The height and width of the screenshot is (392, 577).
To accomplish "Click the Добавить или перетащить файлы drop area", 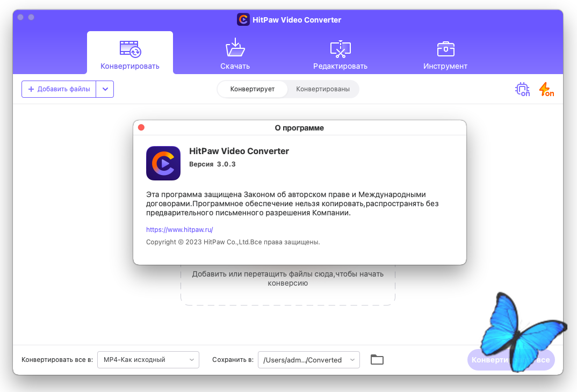I will (x=288, y=284).
